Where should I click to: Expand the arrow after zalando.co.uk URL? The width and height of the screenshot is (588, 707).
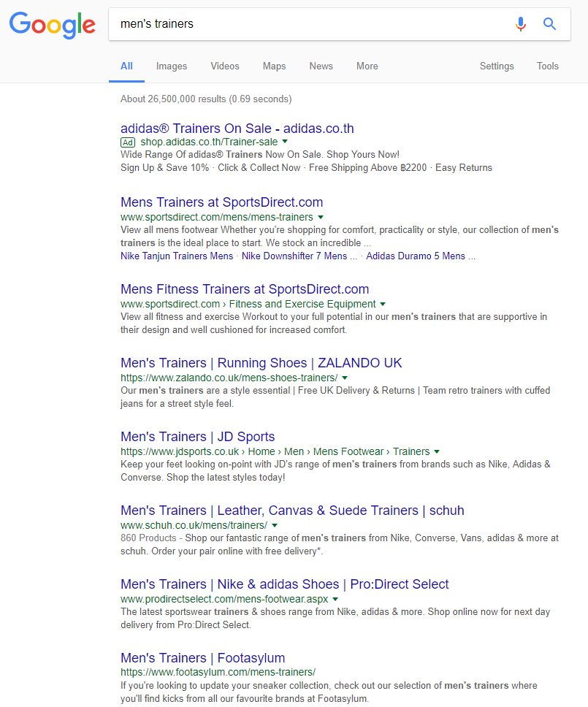tap(345, 378)
